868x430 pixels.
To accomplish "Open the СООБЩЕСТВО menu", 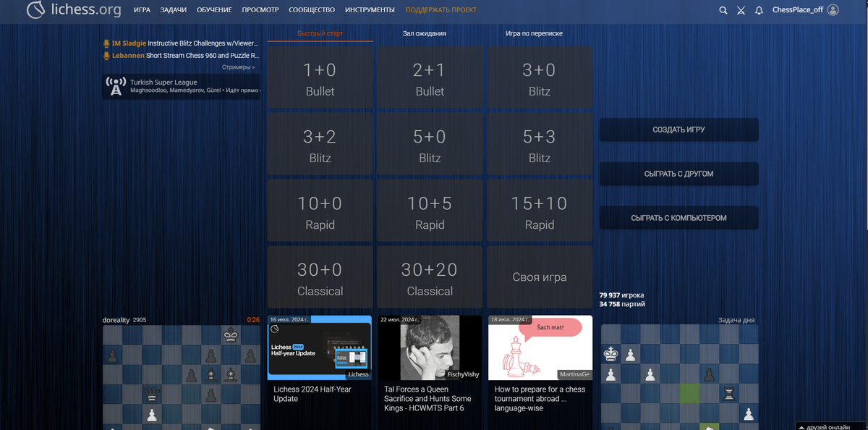I will (x=312, y=10).
